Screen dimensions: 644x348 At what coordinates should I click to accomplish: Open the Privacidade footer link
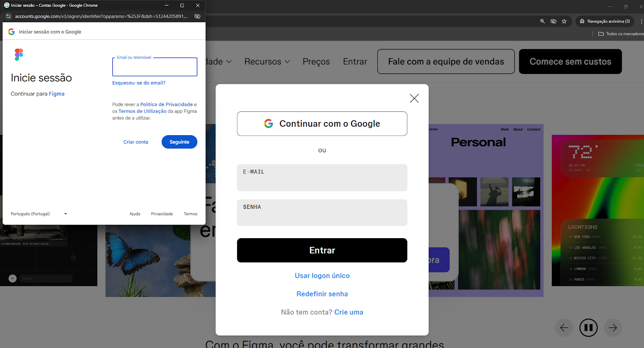[162, 214]
